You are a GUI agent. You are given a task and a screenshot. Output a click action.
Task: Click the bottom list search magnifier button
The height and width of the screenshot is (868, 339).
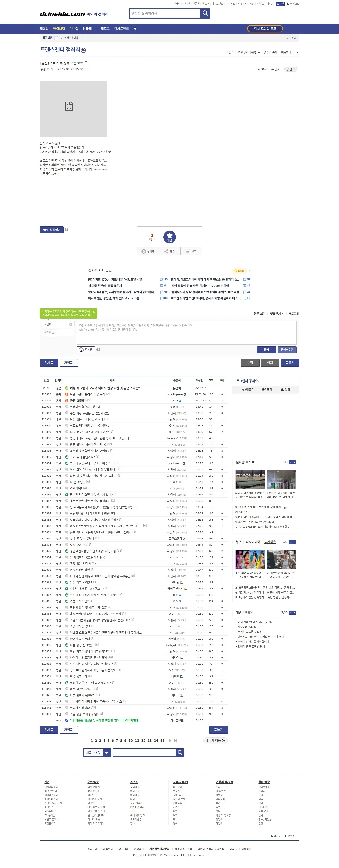click(180, 752)
